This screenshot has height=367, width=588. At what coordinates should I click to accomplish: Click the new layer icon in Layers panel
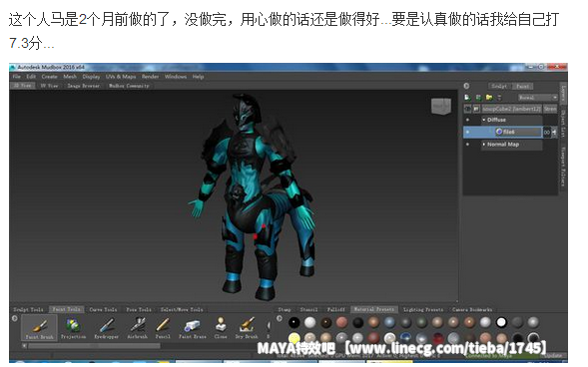click(467, 98)
